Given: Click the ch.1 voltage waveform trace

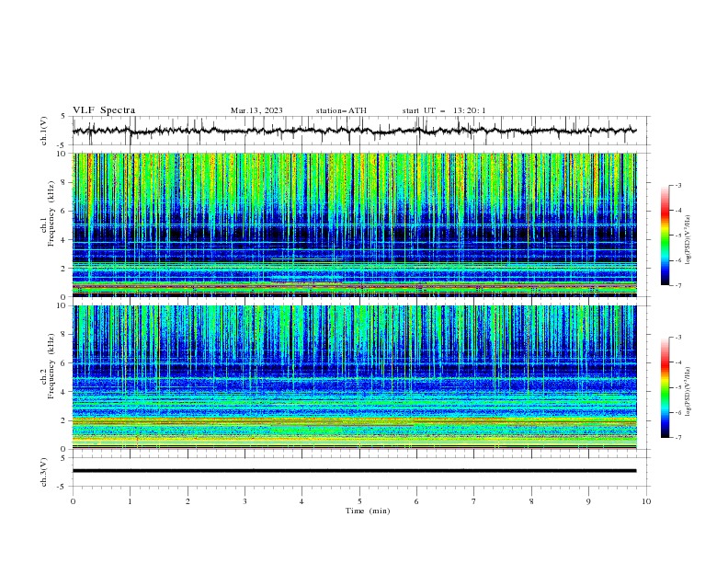Looking at the screenshot, I should [354, 131].
